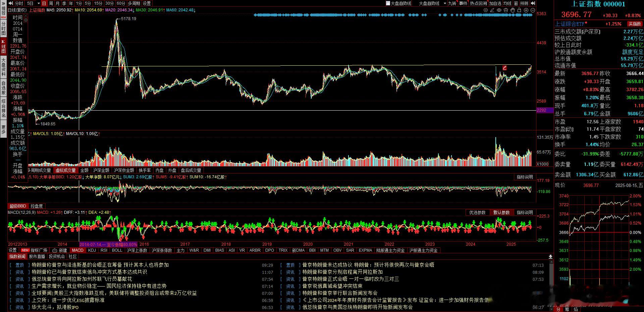Switch to 季 quarterly period

click(x=64, y=3)
